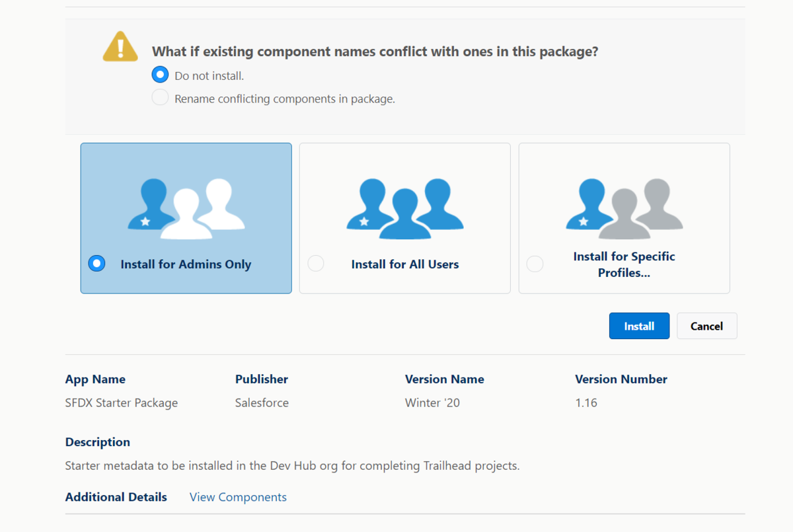Choose 'Rename conflicting components in package' radio
Screen dimensions: 793x532
161,98
